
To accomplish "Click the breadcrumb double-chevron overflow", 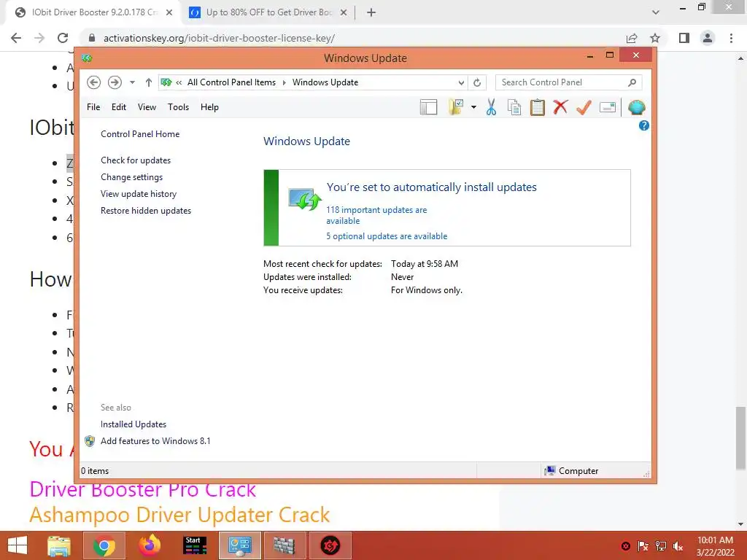I will click(179, 82).
